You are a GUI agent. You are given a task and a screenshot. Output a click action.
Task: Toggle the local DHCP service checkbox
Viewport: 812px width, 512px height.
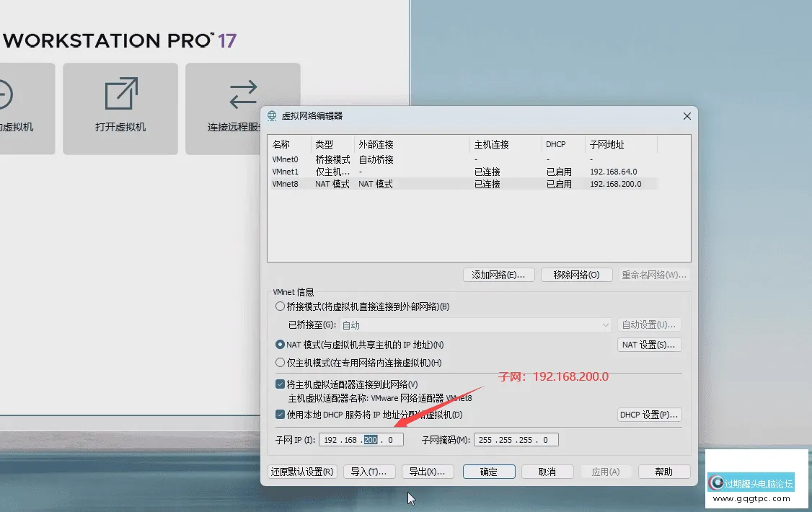[x=280, y=415]
